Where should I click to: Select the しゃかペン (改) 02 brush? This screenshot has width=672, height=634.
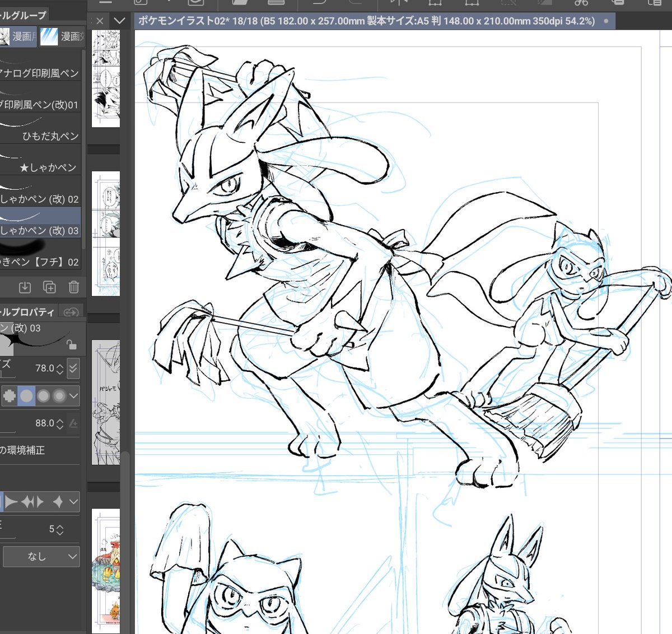pyautogui.click(x=40, y=191)
